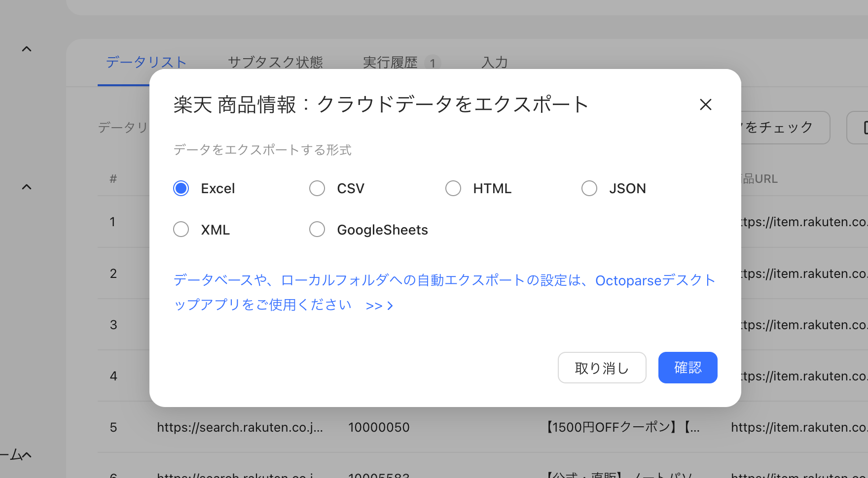Click the blue 確認 confirm button

coord(687,368)
